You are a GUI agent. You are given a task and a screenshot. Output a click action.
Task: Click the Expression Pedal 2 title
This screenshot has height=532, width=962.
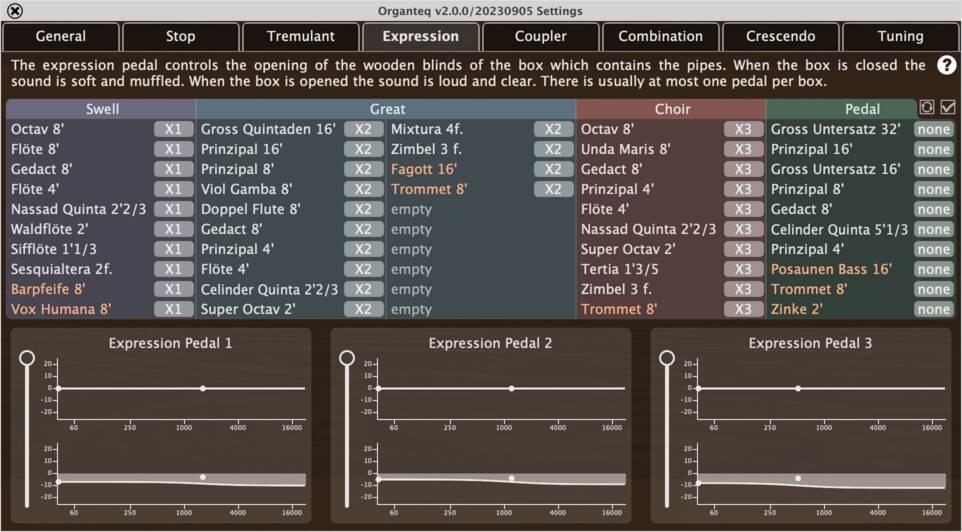coord(490,343)
